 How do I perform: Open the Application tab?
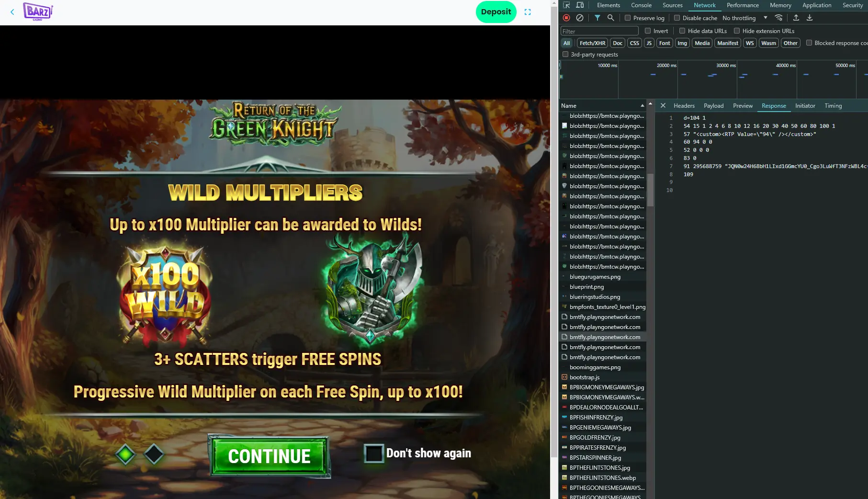click(817, 5)
